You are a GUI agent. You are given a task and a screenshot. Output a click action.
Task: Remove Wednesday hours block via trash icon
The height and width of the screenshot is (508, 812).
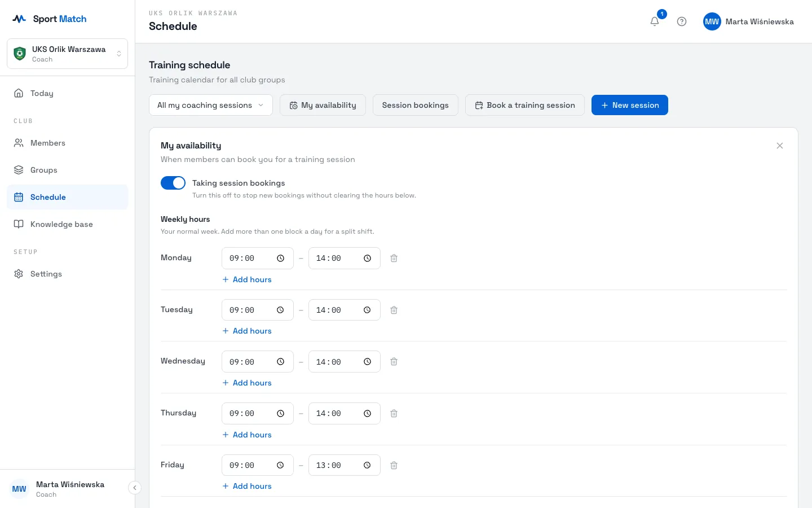point(394,362)
